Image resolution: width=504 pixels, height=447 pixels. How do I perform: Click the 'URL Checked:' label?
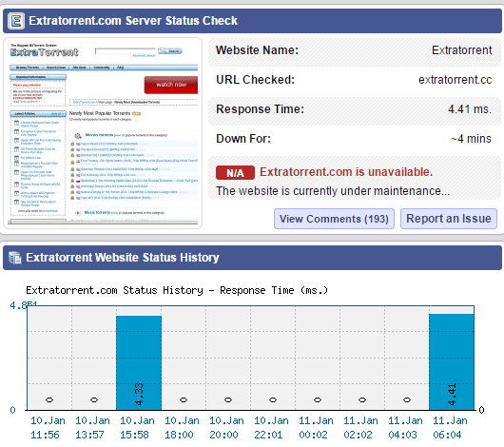click(255, 80)
